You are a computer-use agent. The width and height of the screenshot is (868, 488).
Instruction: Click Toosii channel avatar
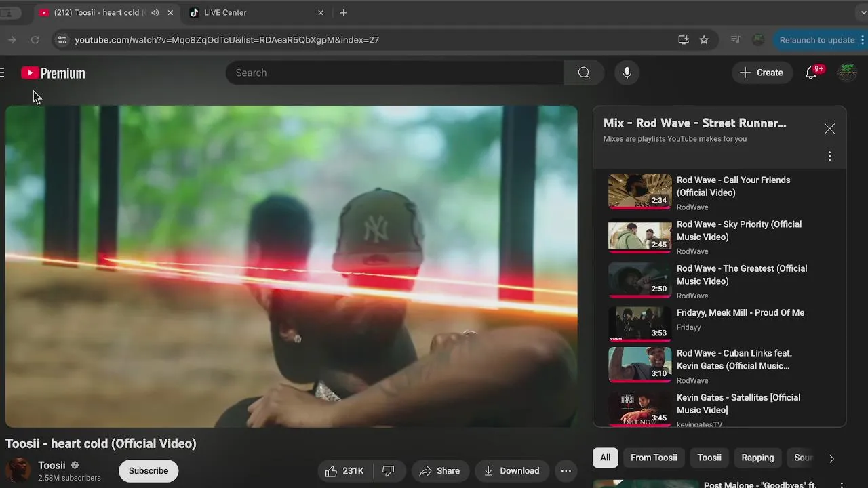(18, 470)
